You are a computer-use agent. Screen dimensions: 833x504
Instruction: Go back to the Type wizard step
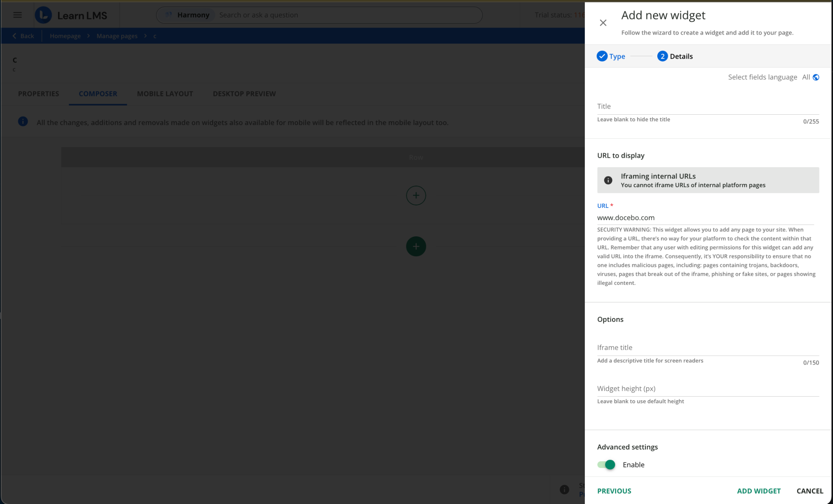pos(611,56)
